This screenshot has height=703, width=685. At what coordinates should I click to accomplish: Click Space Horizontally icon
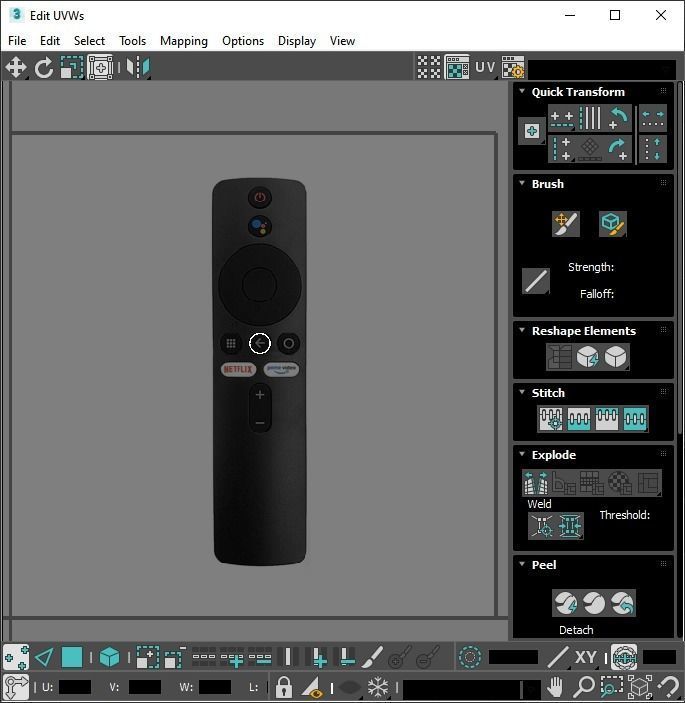tap(653, 118)
